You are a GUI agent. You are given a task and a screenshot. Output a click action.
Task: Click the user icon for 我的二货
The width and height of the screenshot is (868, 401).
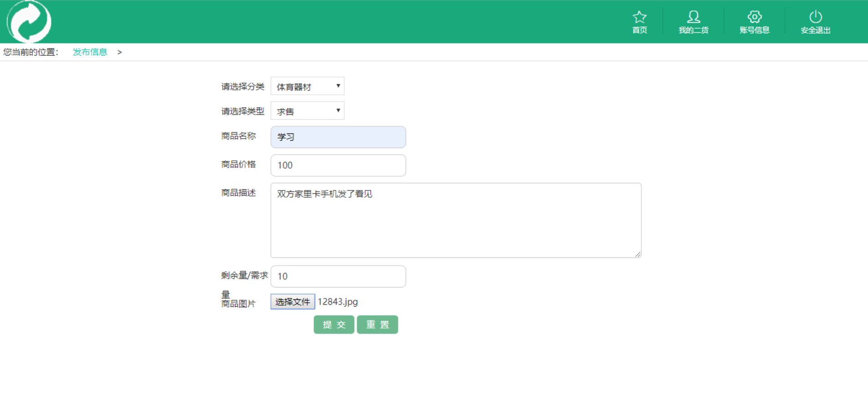693,17
